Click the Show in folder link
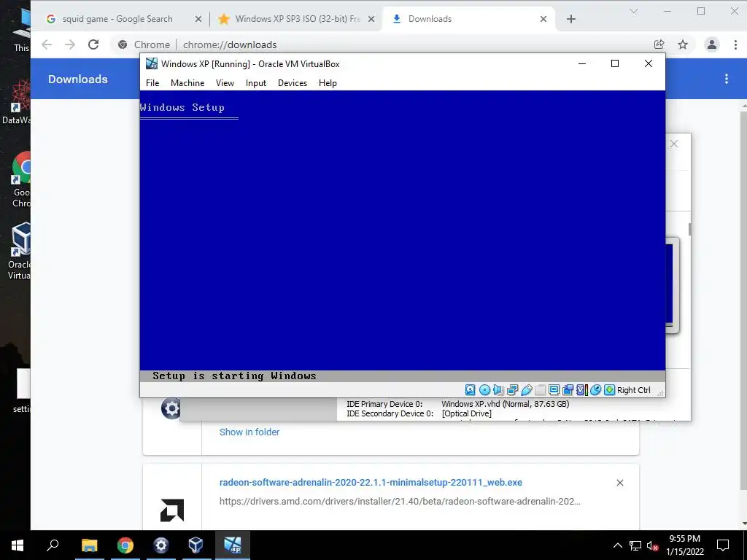 [249, 432]
